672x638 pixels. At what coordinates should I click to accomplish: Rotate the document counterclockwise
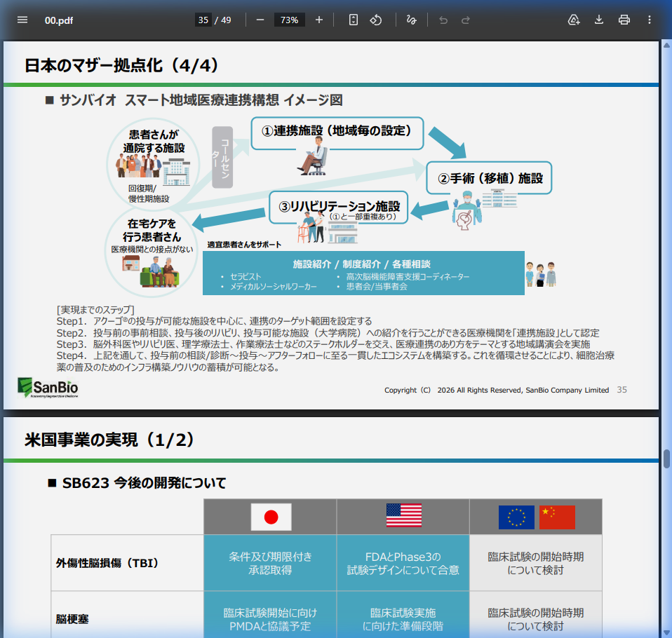tap(376, 20)
